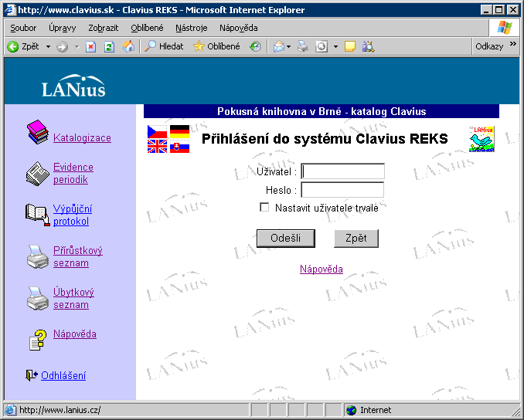Expand the Odkazy links chevron
Image resolution: width=524 pixels, height=420 pixels.
click(513, 44)
